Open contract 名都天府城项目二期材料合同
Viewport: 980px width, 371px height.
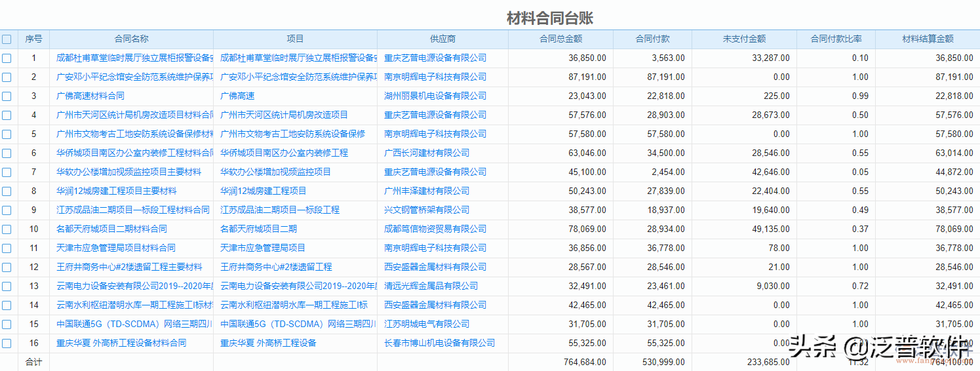coord(112,229)
